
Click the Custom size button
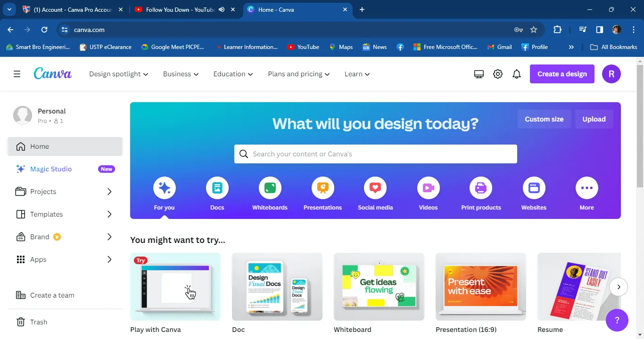544,119
